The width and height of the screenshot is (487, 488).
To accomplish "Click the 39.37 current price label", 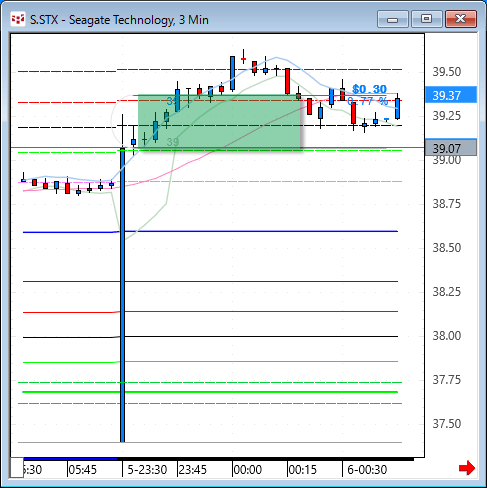I will click(x=451, y=95).
